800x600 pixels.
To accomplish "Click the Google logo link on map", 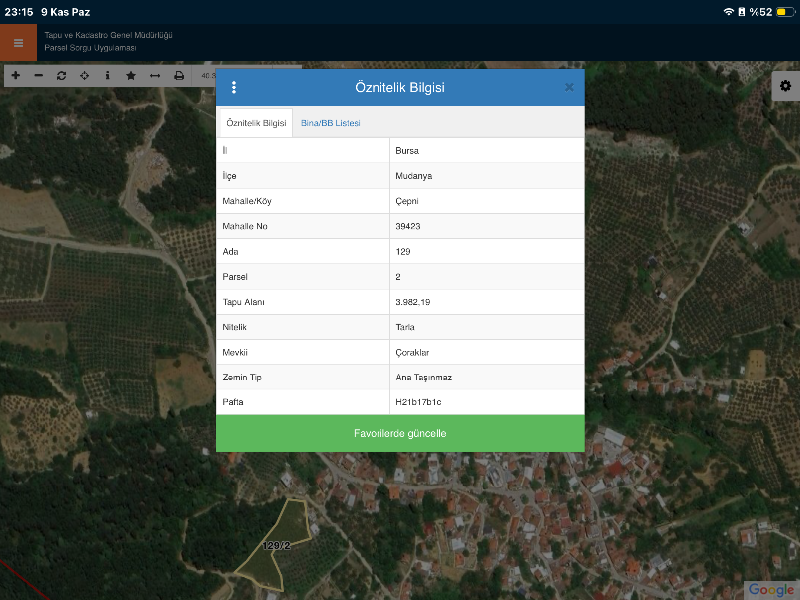I will 771,590.
